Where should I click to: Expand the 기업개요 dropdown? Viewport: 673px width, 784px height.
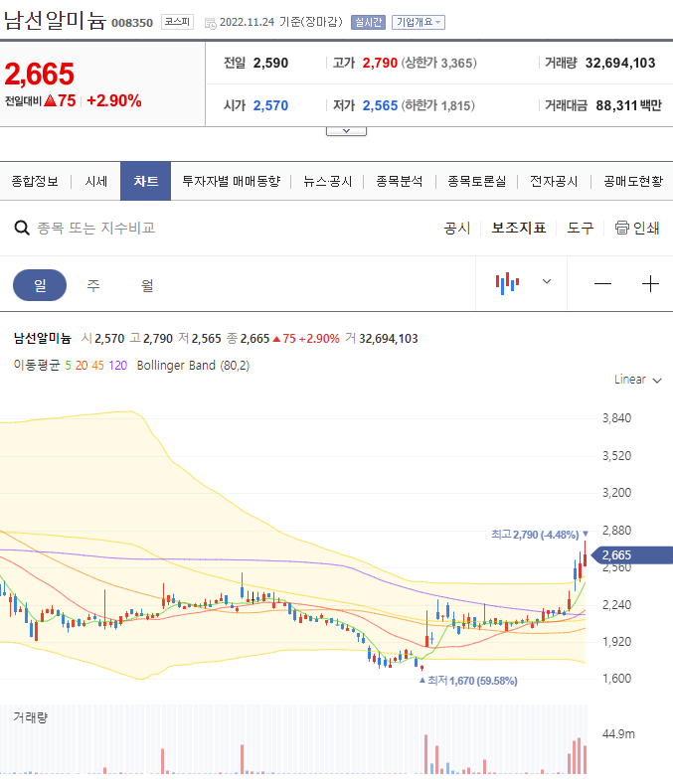419,22
